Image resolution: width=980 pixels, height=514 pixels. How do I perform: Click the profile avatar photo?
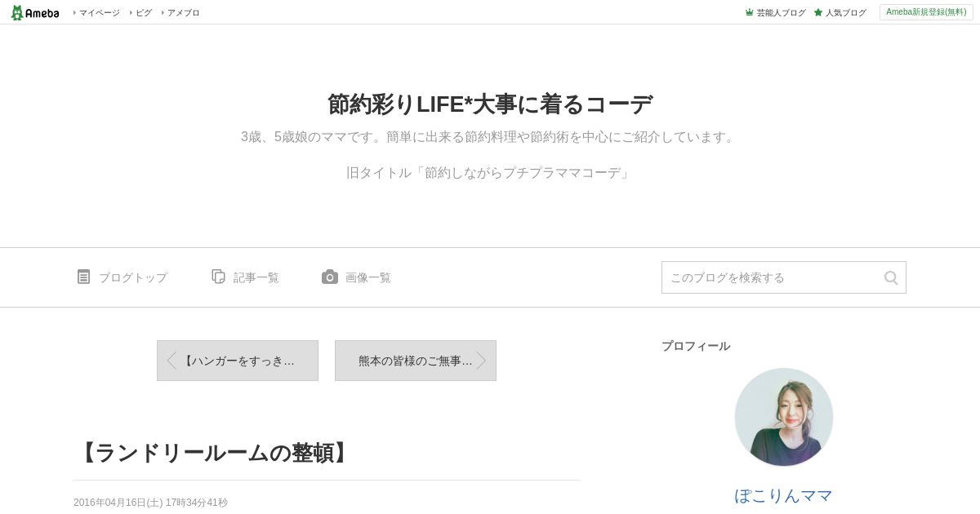(x=784, y=417)
